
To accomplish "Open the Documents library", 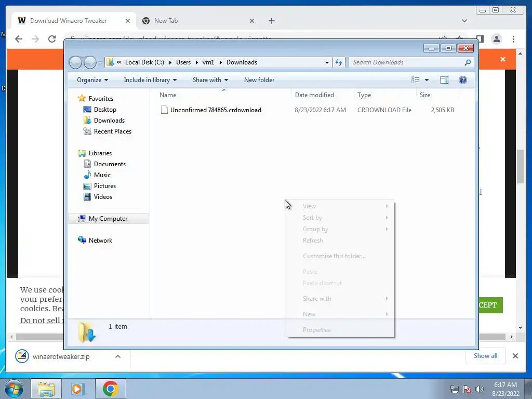I will click(x=110, y=164).
